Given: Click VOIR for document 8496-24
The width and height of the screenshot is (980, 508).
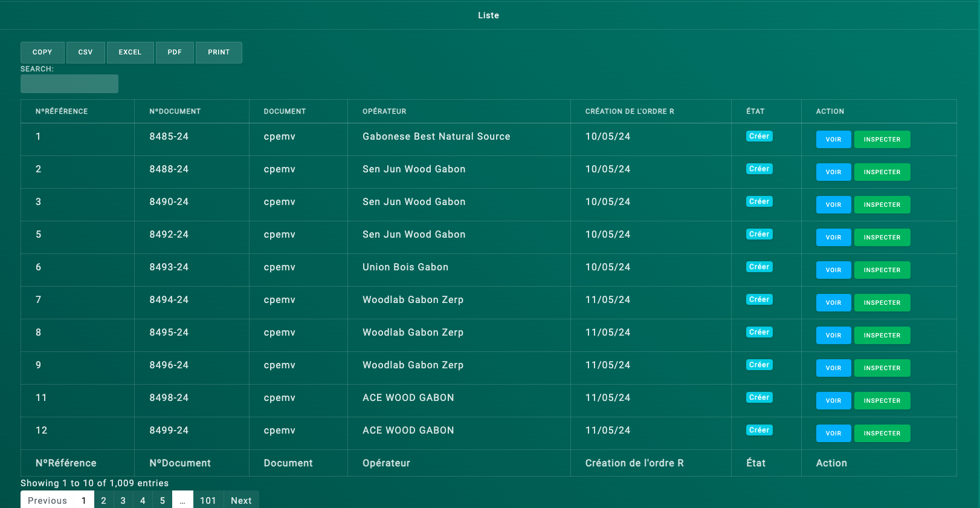Looking at the screenshot, I should [x=834, y=368].
